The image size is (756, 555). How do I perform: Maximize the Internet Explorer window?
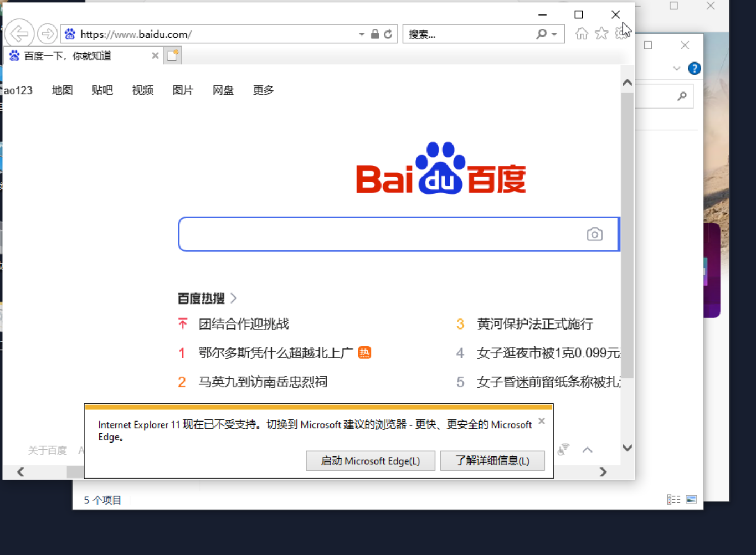point(579,14)
